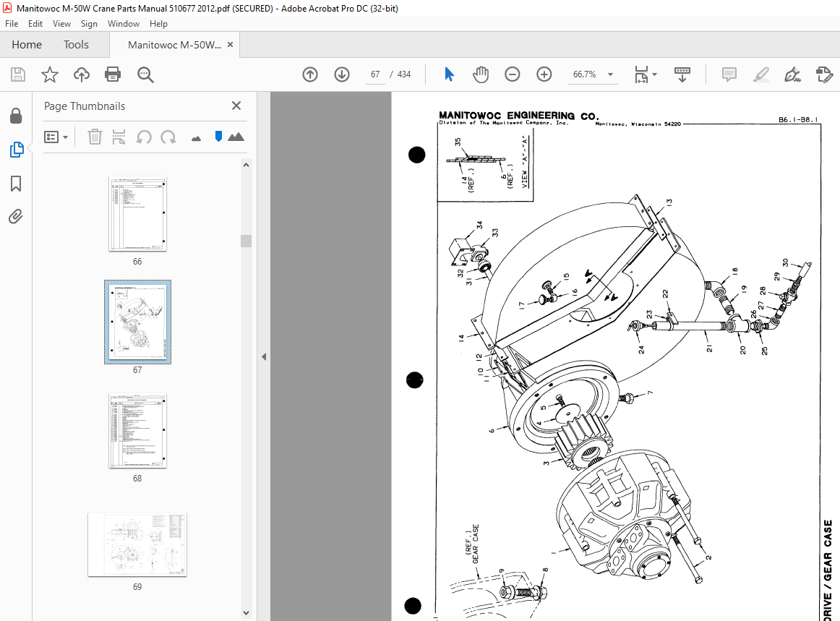This screenshot has height=621, width=840.
Task: Choose the Hand pan tool
Action: click(x=481, y=74)
